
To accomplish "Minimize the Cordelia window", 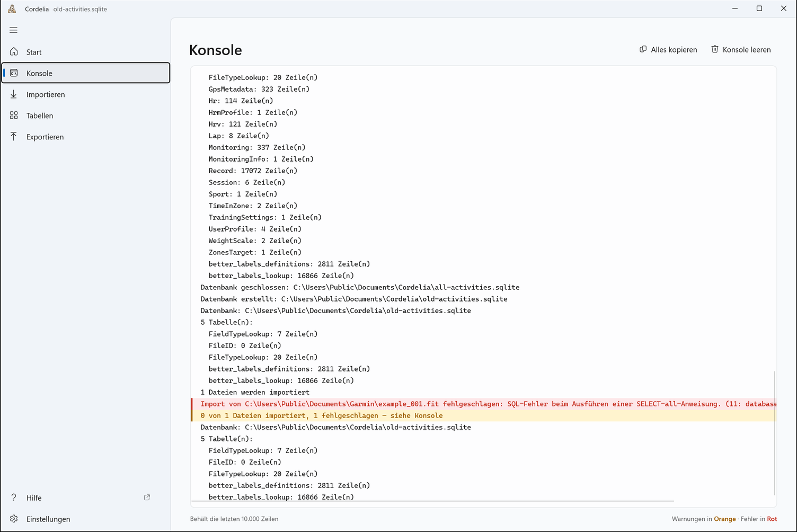I will (x=735, y=8).
